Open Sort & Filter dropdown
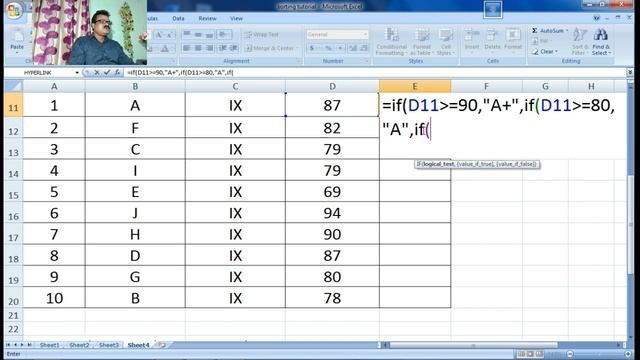Screen dimensions: 640x360 [579, 42]
